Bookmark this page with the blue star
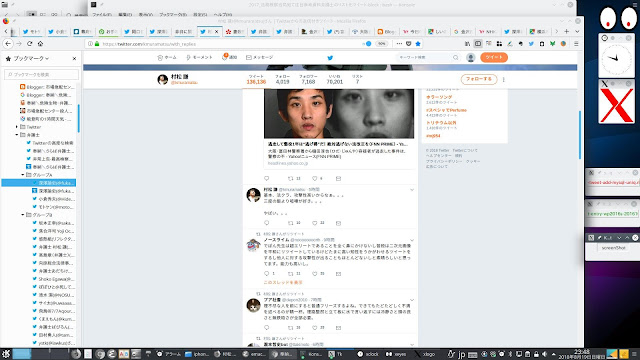Image resolution: width=640 pixels, height=360 pixels. click(x=418, y=44)
